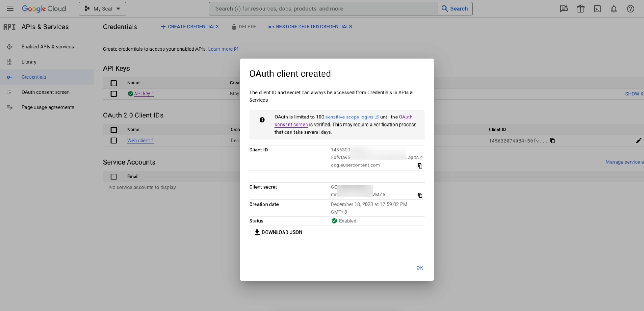Copy the Client ID in the dialog
This screenshot has height=311, width=644.
pyautogui.click(x=420, y=166)
